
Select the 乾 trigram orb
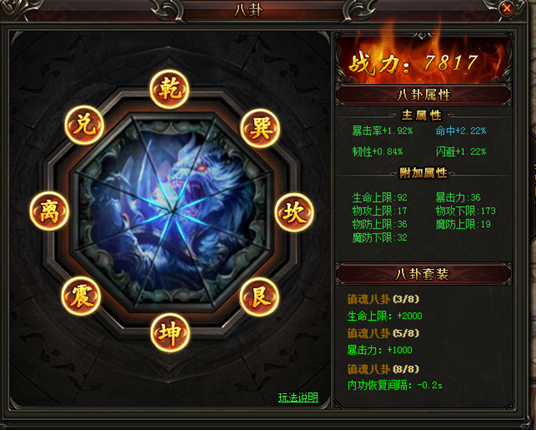(x=170, y=89)
